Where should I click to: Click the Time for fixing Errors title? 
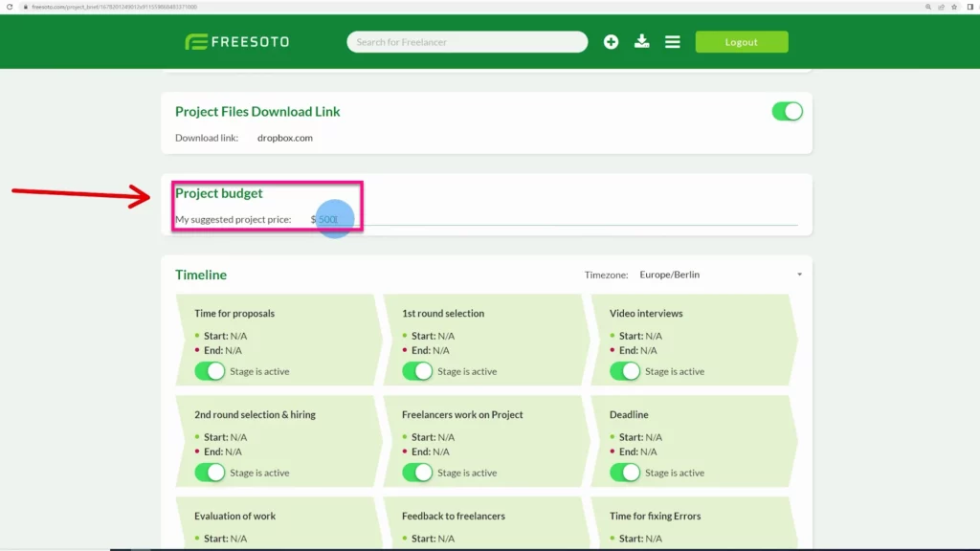[655, 516]
